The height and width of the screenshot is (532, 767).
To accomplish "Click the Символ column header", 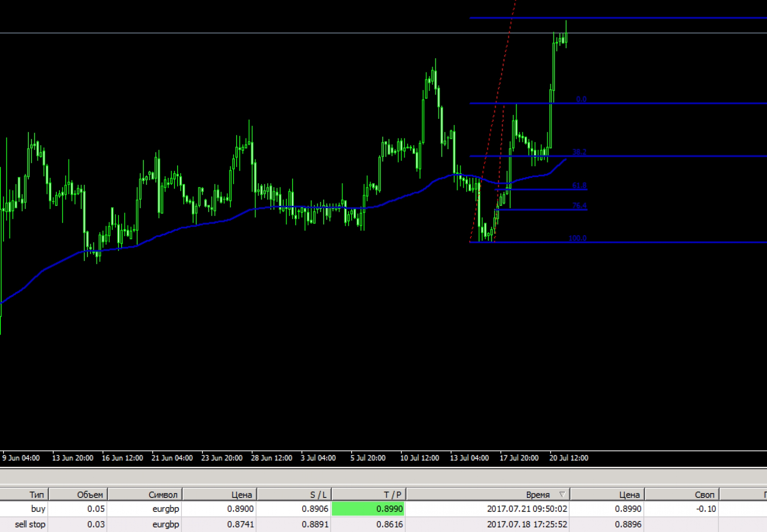I will coord(163,494).
